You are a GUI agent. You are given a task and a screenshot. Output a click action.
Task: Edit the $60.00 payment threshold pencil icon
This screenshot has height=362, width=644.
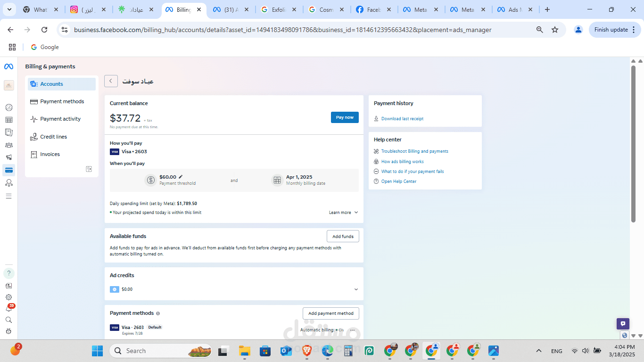[x=181, y=177]
